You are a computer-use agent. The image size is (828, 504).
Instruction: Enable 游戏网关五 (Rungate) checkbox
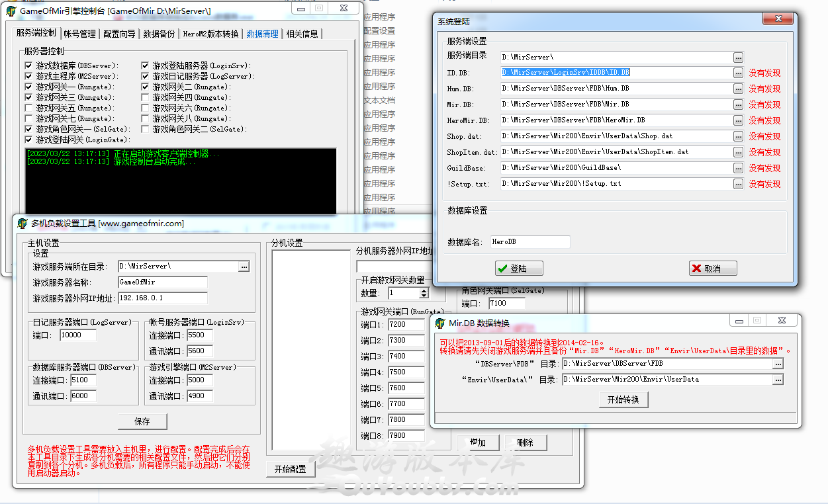28,108
